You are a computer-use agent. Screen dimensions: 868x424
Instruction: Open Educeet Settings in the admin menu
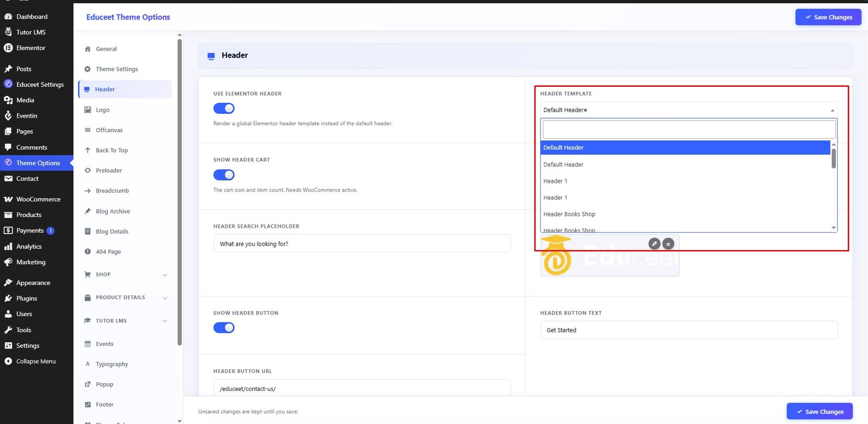36,85
